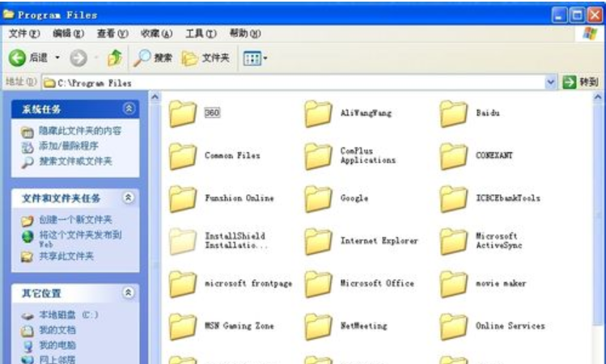Click the C:\Program Files address field
This screenshot has height=364, width=606.
291,83
